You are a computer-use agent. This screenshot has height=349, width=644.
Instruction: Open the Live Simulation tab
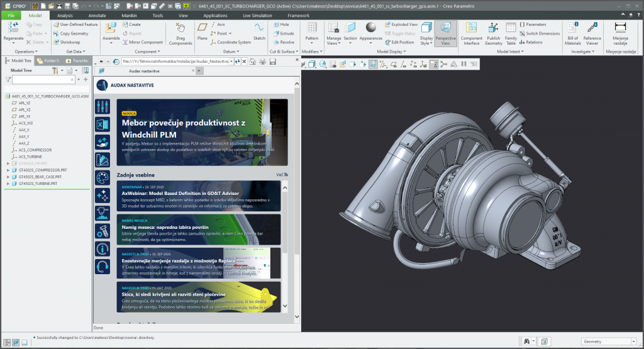coord(257,14)
